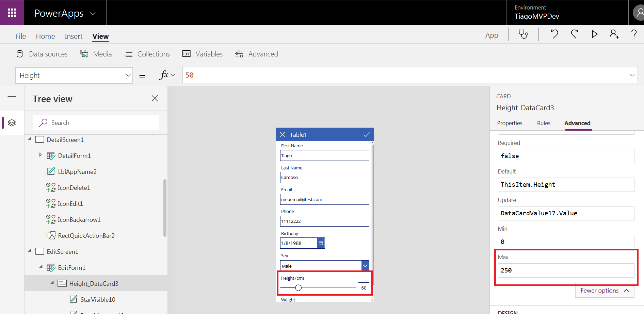Switch to the Insert menu tab
The height and width of the screenshot is (314, 644).
[x=74, y=36]
